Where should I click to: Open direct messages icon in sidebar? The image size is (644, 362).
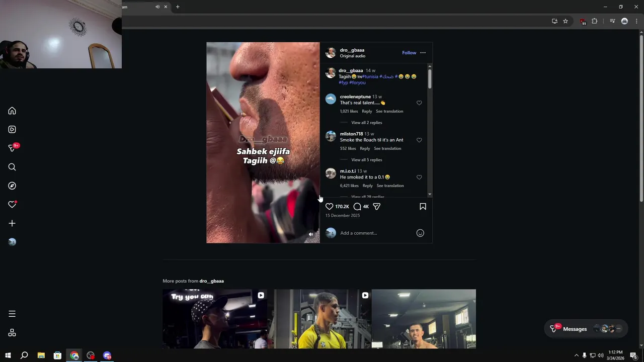pos(12,148)
